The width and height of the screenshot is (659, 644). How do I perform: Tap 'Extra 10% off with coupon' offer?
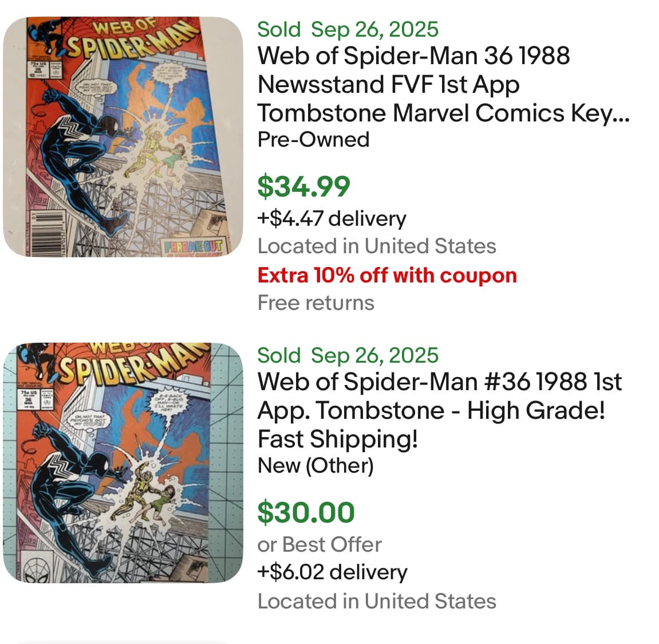[387, 275]
